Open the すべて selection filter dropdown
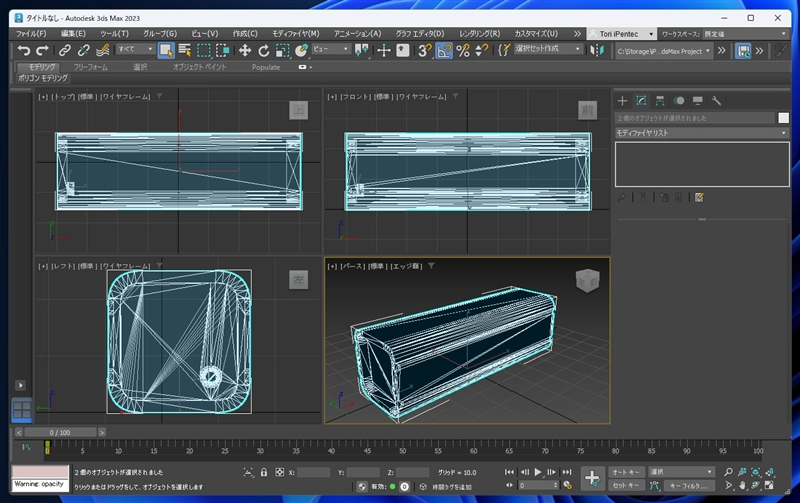This screenshot has width=800, height=503. pyautogui.click(x=135, y=49)
